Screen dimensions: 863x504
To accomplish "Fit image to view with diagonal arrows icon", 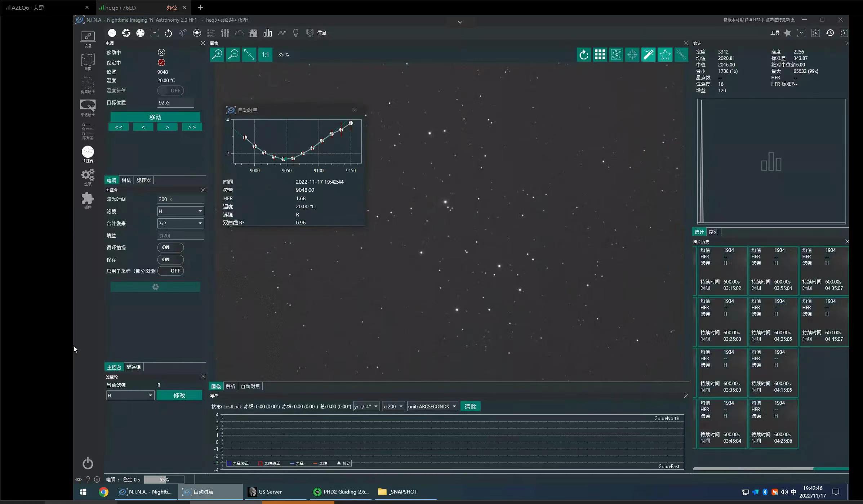I will click(249, 54).
